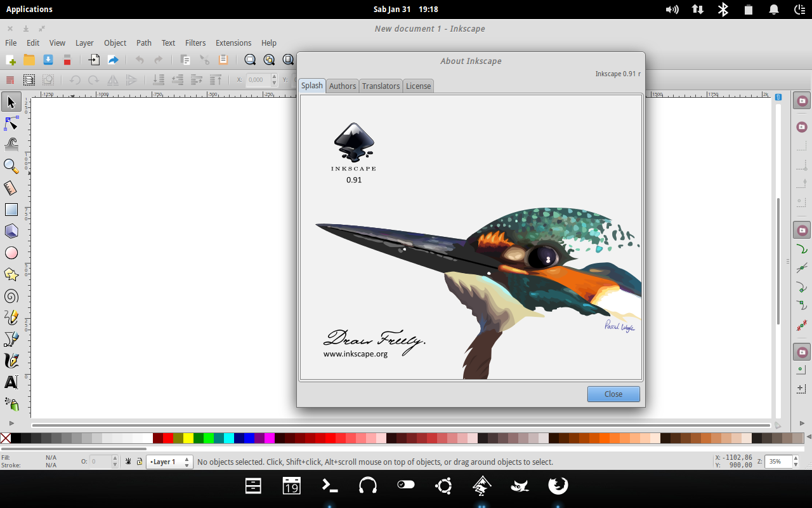This screenshot has height=508, width=812.
Task: Select the Bezier pen tool
Action: pos(11,339)
